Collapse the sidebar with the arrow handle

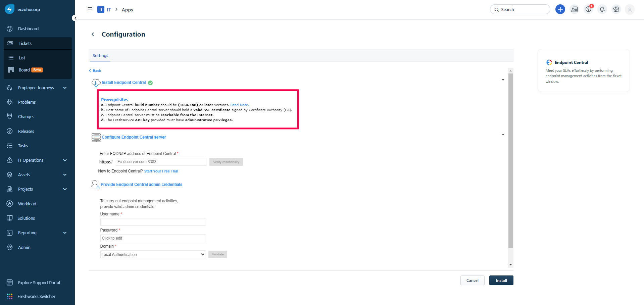point(75,18)
